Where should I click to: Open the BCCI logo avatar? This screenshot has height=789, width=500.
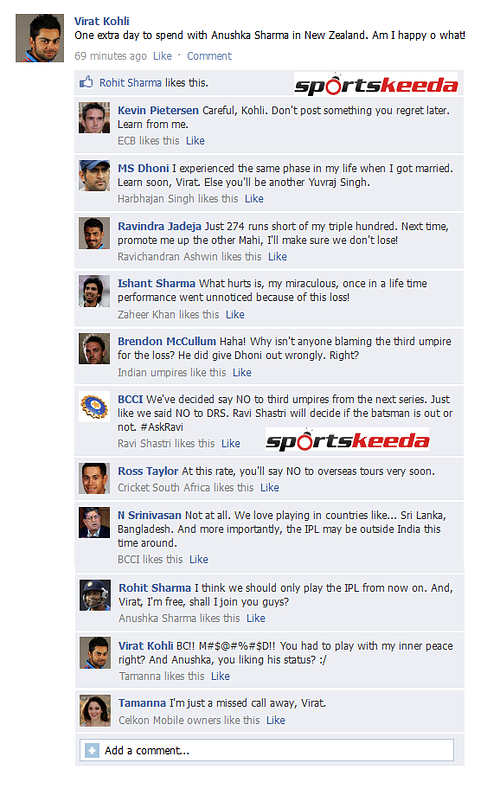[x=94, y=407]
